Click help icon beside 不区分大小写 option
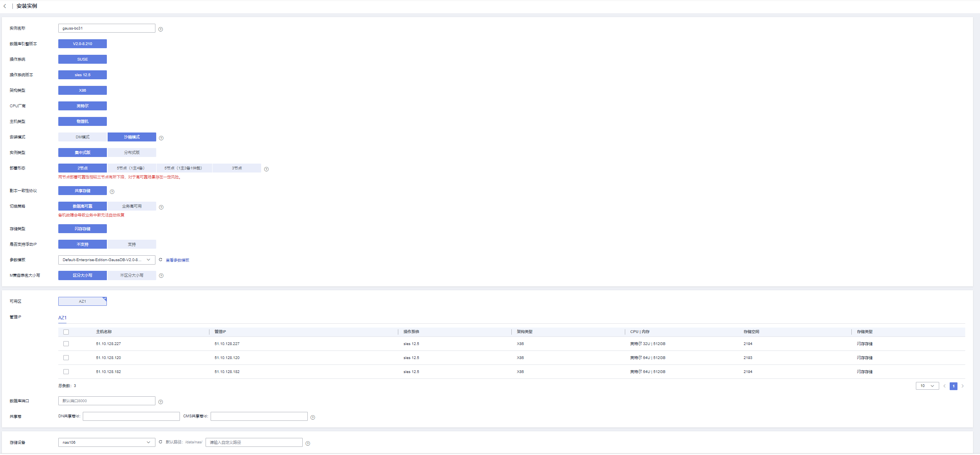The width and height of the screenshot is (980, 455). click(x=161, y=275)
